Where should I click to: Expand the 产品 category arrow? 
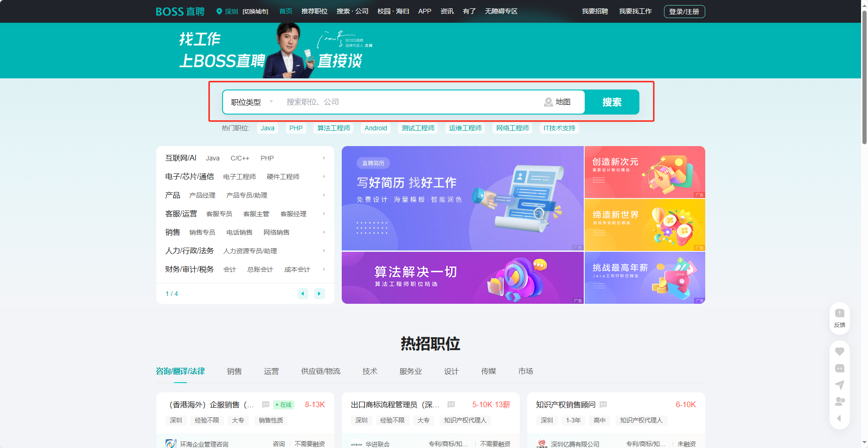324,195
